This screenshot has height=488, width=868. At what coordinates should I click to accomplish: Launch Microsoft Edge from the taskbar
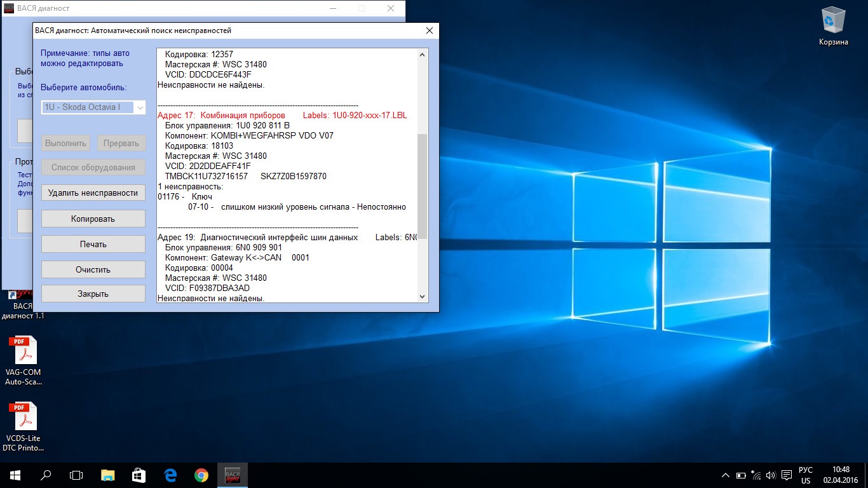[x=170, y=475]
